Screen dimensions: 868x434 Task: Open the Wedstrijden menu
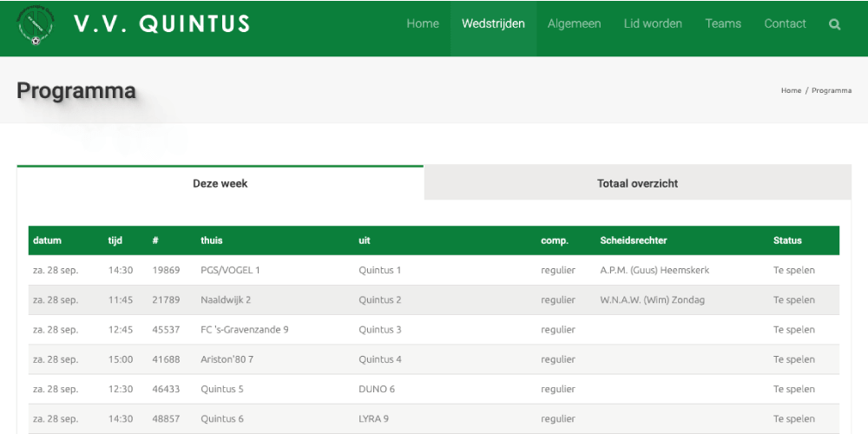click(493, 23)
